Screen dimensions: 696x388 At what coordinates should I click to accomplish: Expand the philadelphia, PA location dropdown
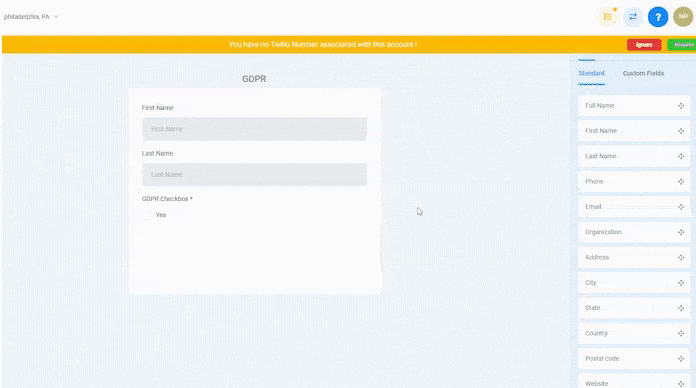point(31,17)
